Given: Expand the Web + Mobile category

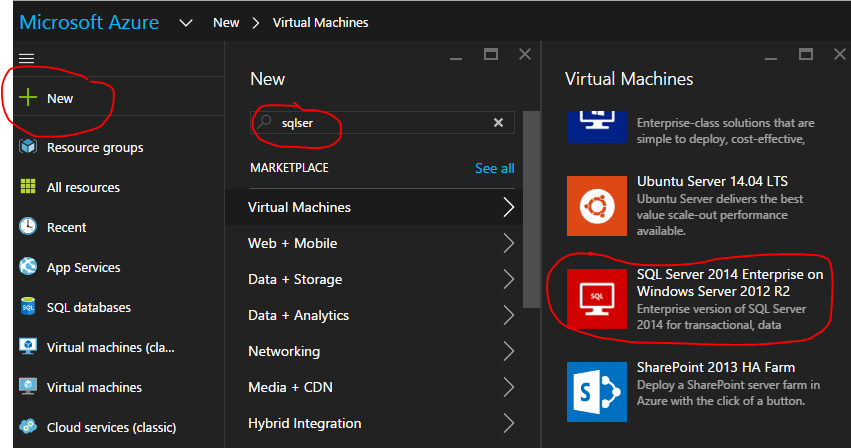Looking at the screenshot, I should tap(381, 243).
